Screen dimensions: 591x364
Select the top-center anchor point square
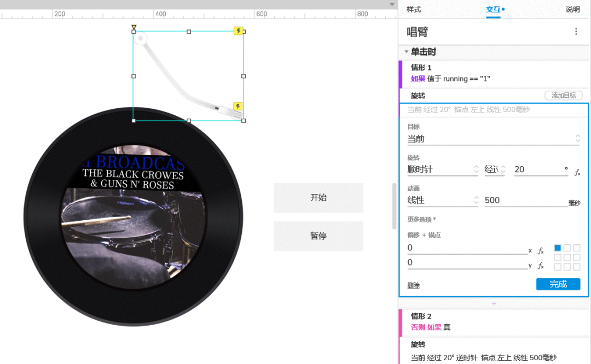coord(567,248)
